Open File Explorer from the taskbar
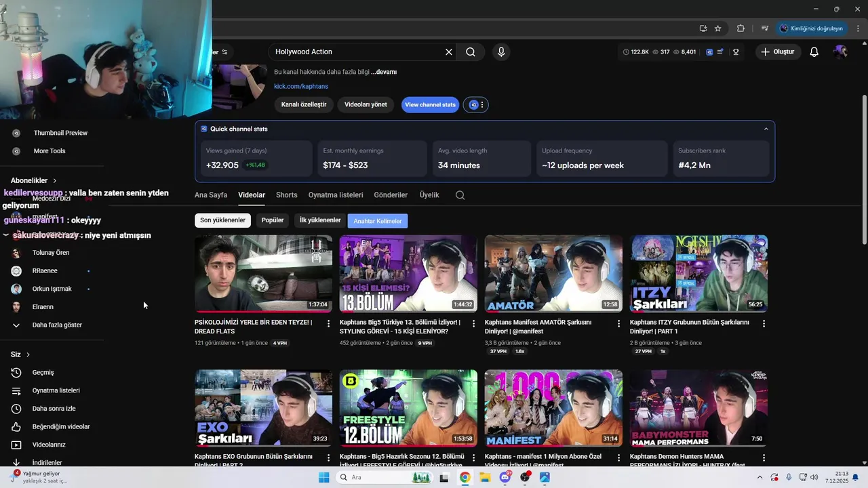868x488 pixels. click(485, 478)
